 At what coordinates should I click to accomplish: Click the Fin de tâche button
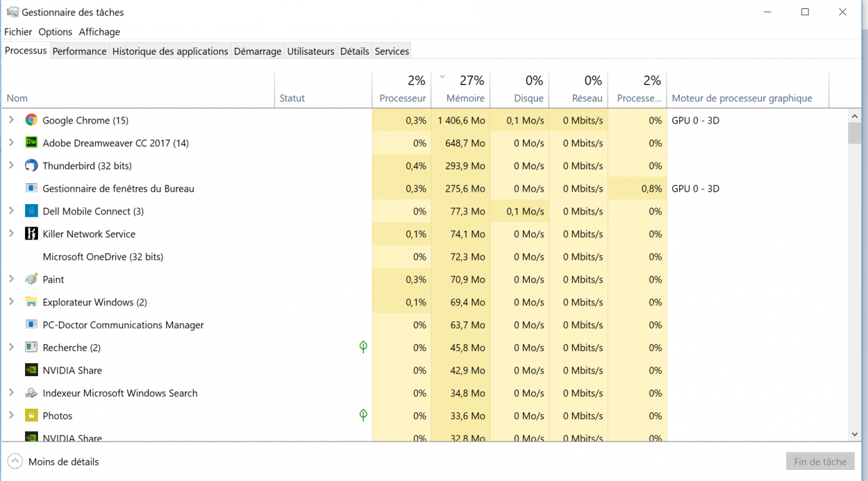[x=820, y=462]
